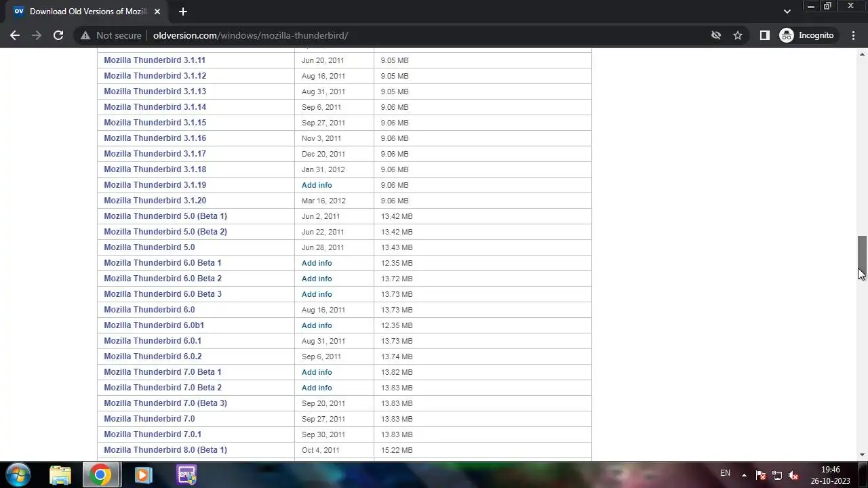Viewport: 868px width, 488px height.
Task: Open Thunderbird 5.0 (Beta 2) link
Action: (165, 232)
